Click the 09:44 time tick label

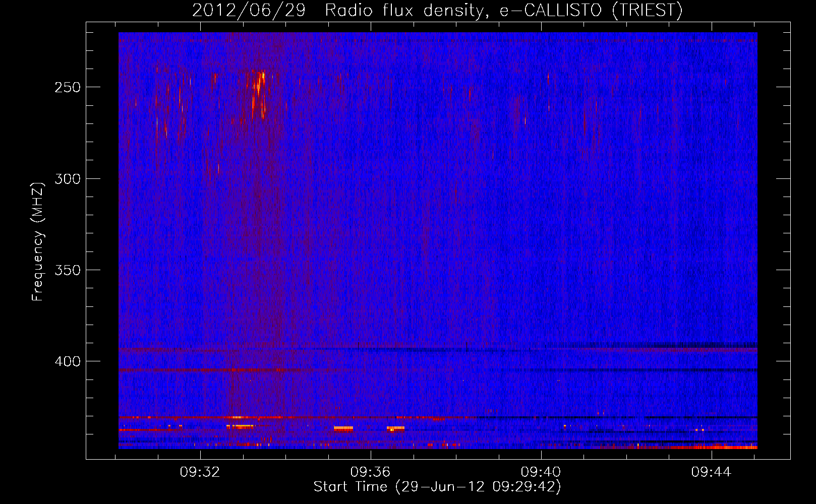[x=712, y=472]
